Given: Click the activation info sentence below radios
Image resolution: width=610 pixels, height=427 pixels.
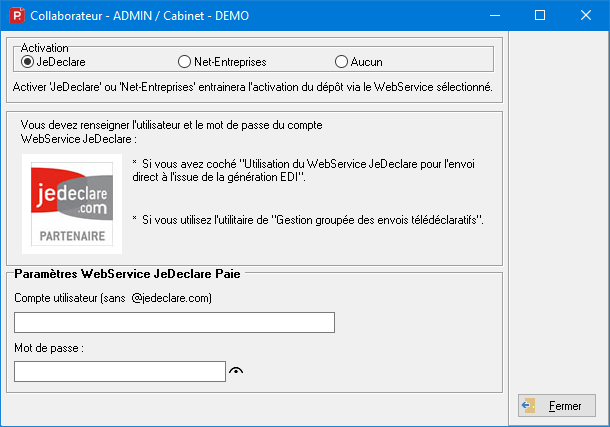Looking at the screenshot, I should point(252,87).
